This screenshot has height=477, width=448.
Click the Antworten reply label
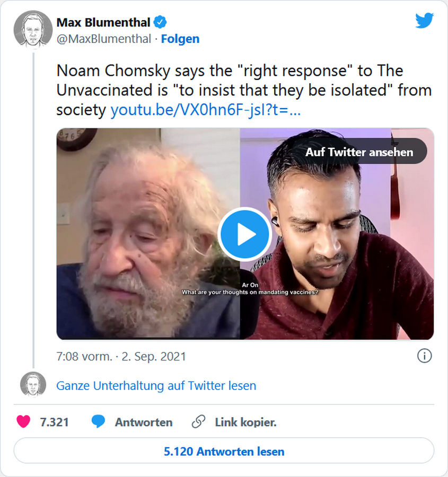coord(144,422)
